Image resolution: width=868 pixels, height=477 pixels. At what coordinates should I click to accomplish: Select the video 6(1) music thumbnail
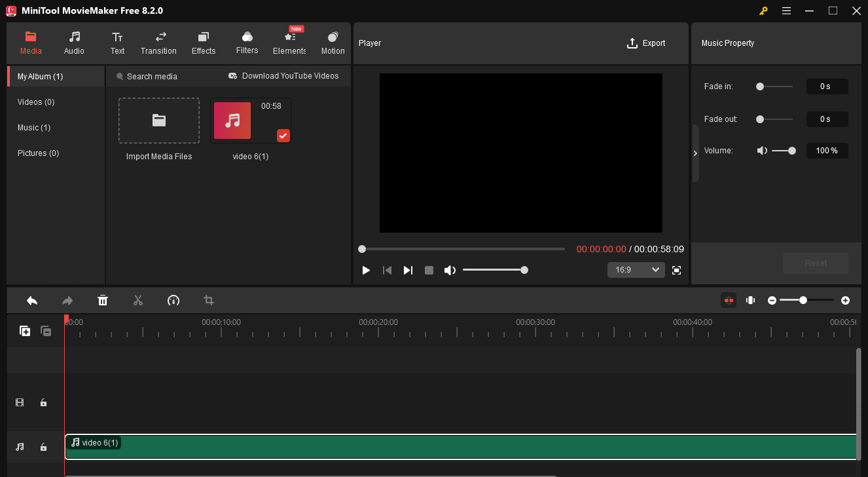coord(251,121)
